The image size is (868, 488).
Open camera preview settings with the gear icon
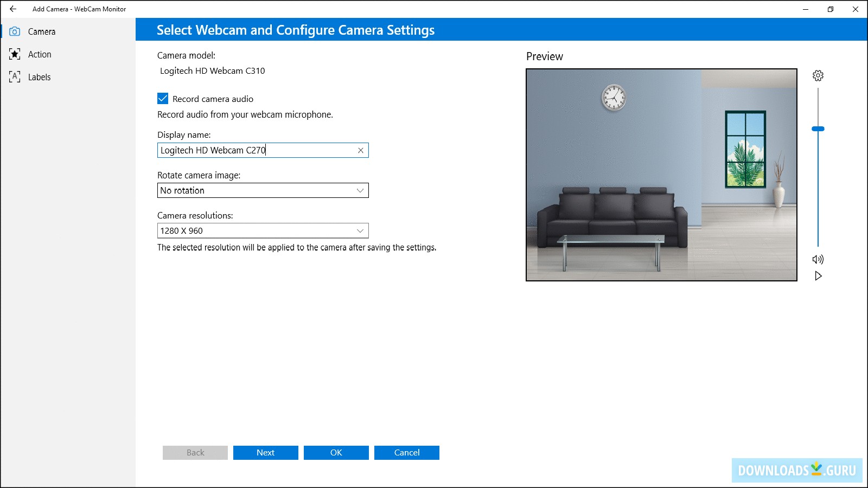click(819, 76)
